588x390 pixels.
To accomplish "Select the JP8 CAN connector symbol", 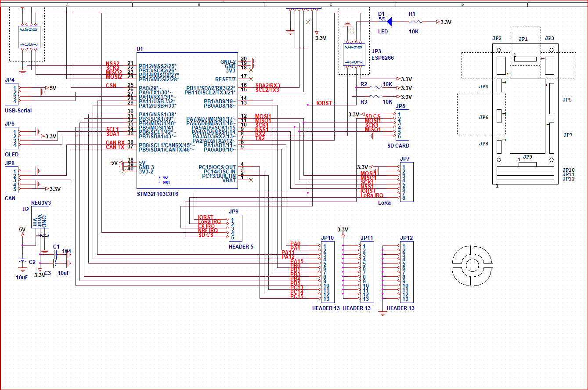I will click(x=11, y=180).
